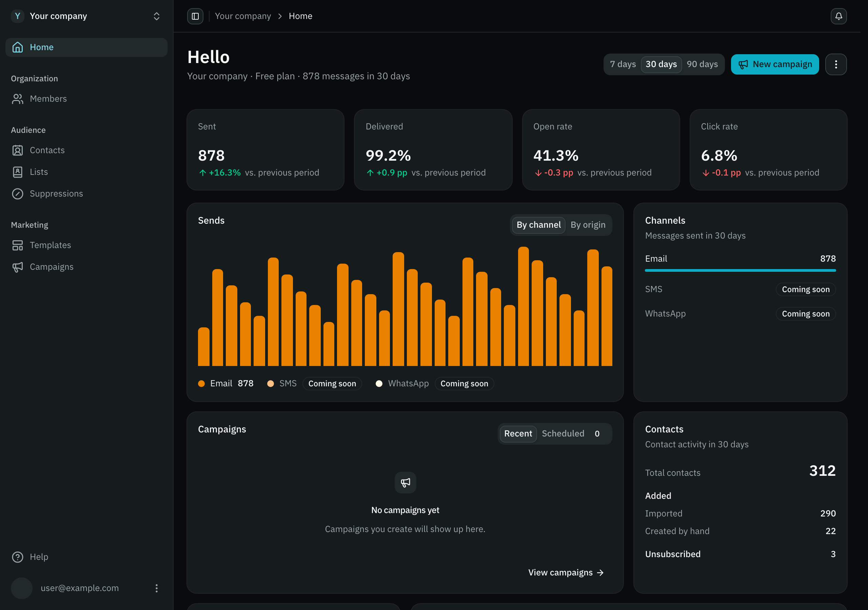
Task: Open Suppressions page from sidebar
Action: [86, 194]
